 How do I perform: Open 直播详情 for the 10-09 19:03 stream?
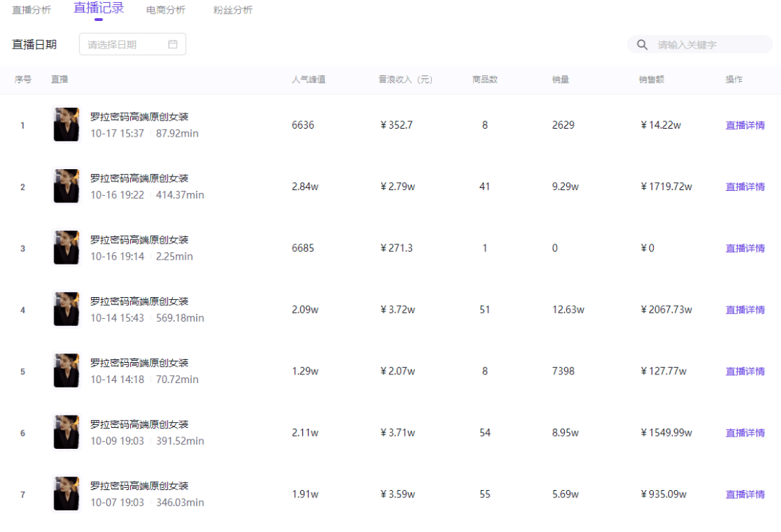click(x=745, y=433)
